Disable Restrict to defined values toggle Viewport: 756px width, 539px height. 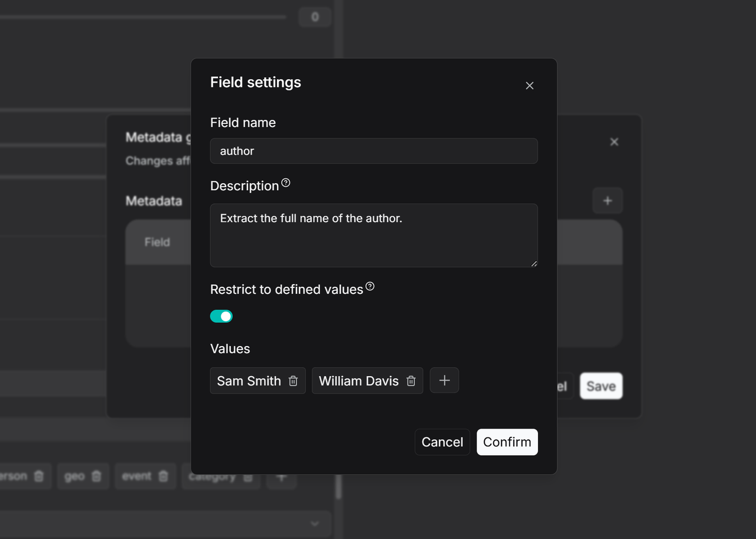pyautogui.click(x=221, y=316)
